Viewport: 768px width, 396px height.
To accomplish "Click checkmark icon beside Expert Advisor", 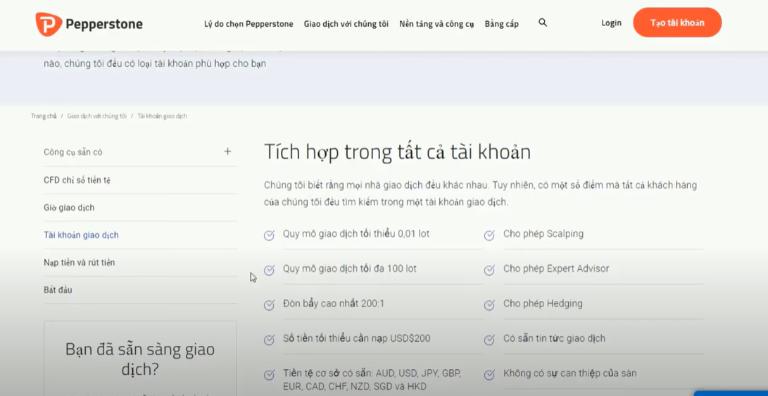I will tap(489, 271).
